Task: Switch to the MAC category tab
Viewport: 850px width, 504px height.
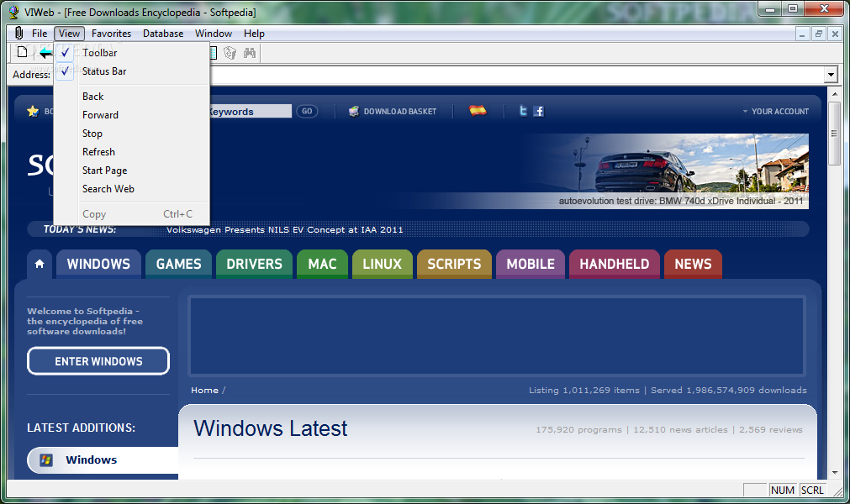Action: click(323, 265)
